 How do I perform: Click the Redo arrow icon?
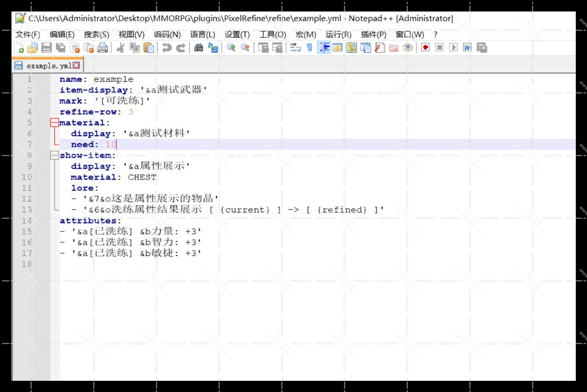pyautogui.click(x=181, y=48)
